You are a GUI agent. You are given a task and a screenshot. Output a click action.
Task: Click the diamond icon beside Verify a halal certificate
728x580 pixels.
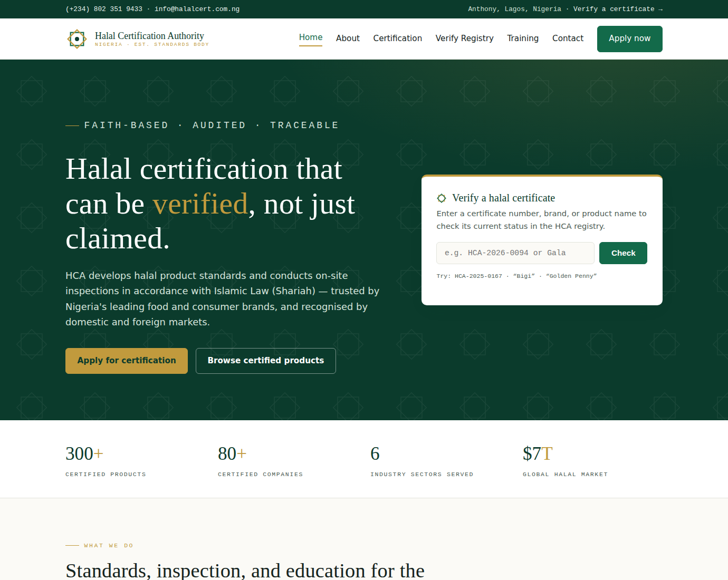coord(442,198)
